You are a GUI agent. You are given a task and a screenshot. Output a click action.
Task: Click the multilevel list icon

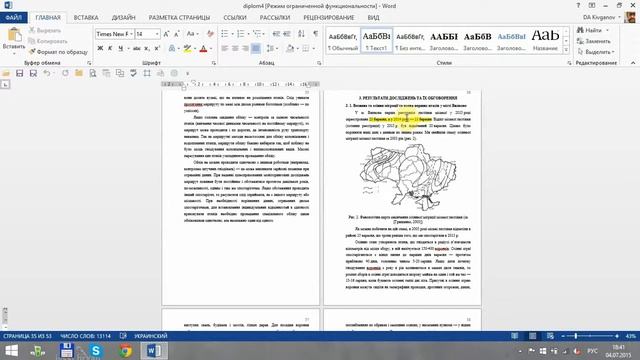point(256,34)
